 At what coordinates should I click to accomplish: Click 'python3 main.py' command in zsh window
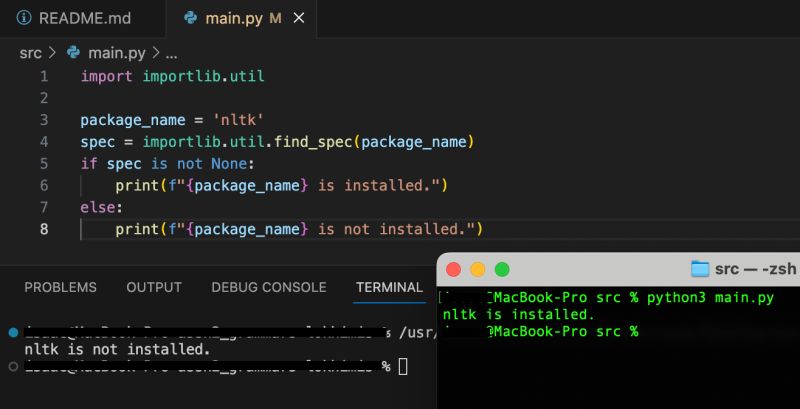click(710, 298)
